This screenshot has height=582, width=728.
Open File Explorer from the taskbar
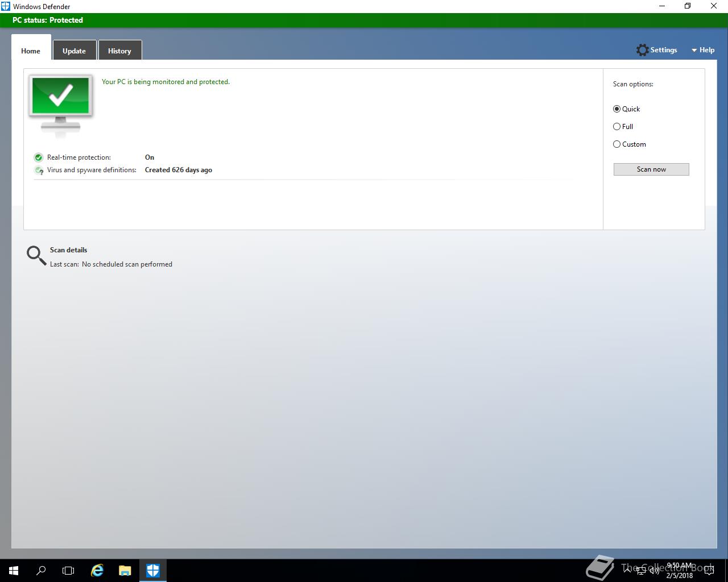(125, 571)
